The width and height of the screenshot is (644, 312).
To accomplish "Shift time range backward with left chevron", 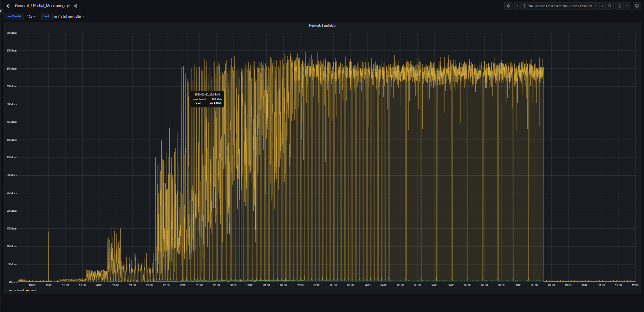I will click(x=518, y=6).
